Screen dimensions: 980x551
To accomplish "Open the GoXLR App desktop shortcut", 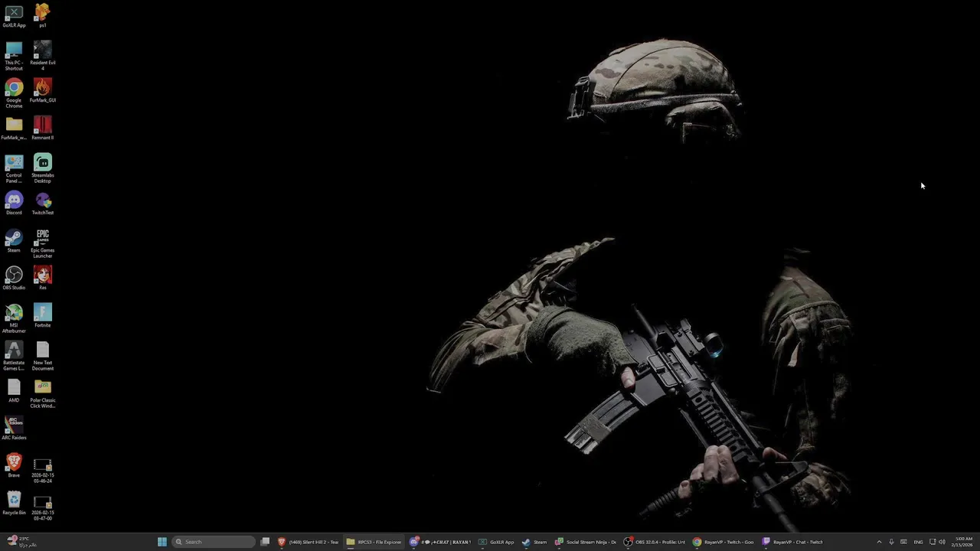I will coord(14,16).
